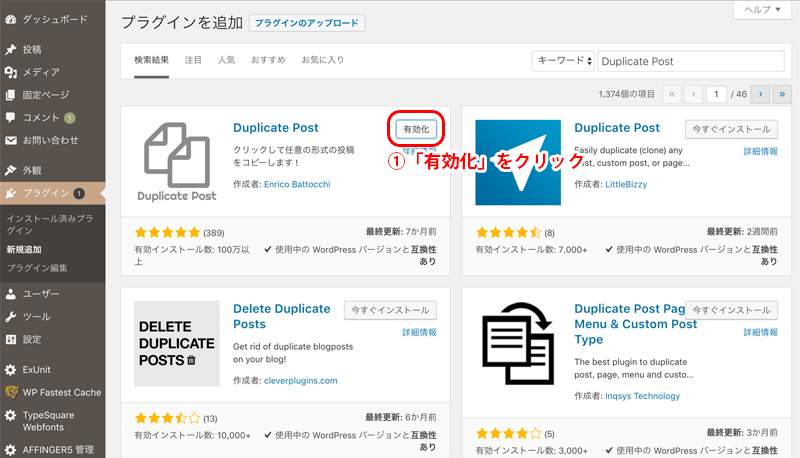This screenshot has height=458, width=800.
Task: Open 詳細情報 for LittleBizzy Duplicate Post
Action: pyautogui.click(x=760, y=151)
